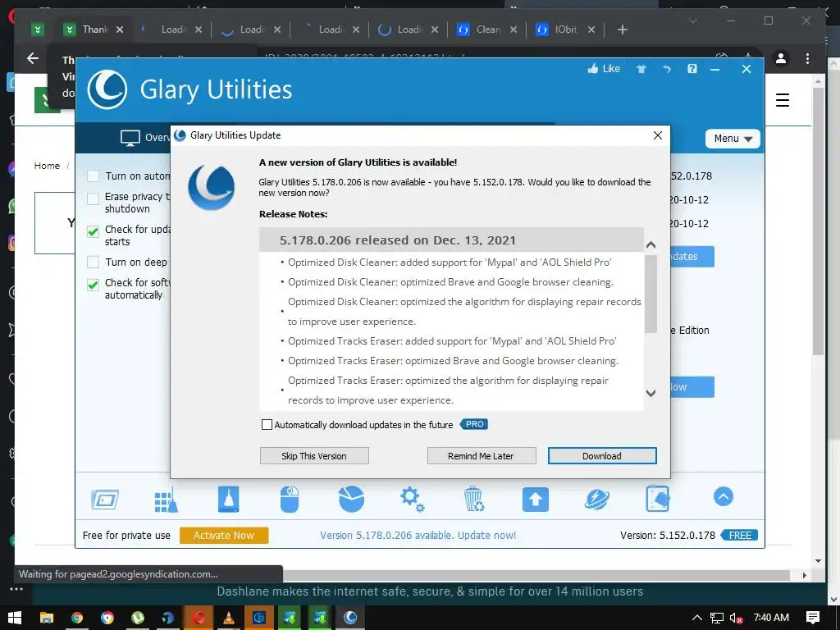Click the Download button
Image resolution: width=840 pixels, height=630 pixels.
602,456
